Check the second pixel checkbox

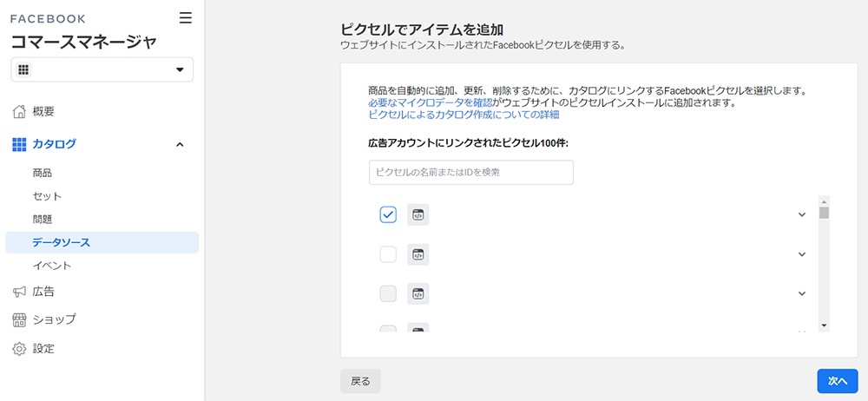388,255
